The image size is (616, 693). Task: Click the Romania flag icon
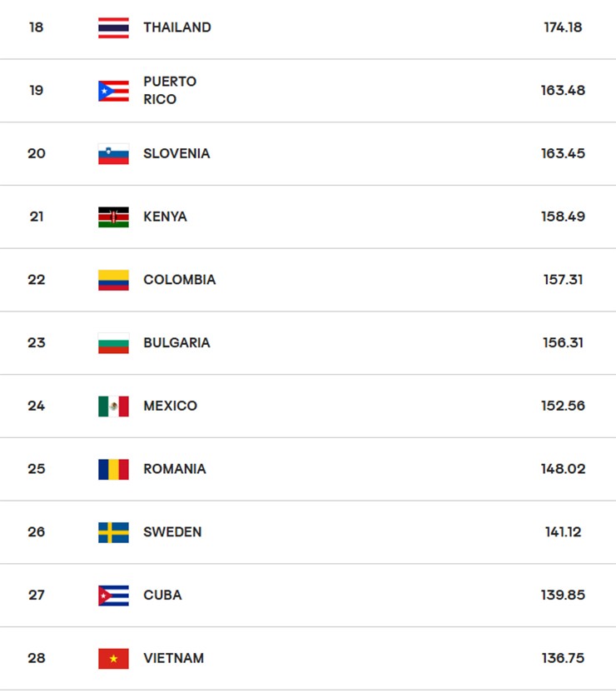pyautogui.click(x=113, y=469)
